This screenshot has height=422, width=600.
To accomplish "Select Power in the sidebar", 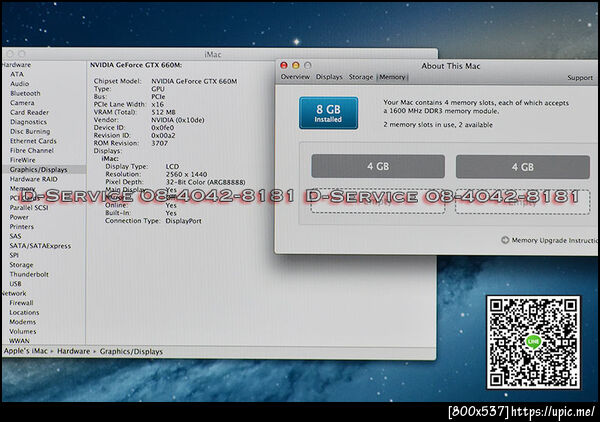I will coord(19,217).
